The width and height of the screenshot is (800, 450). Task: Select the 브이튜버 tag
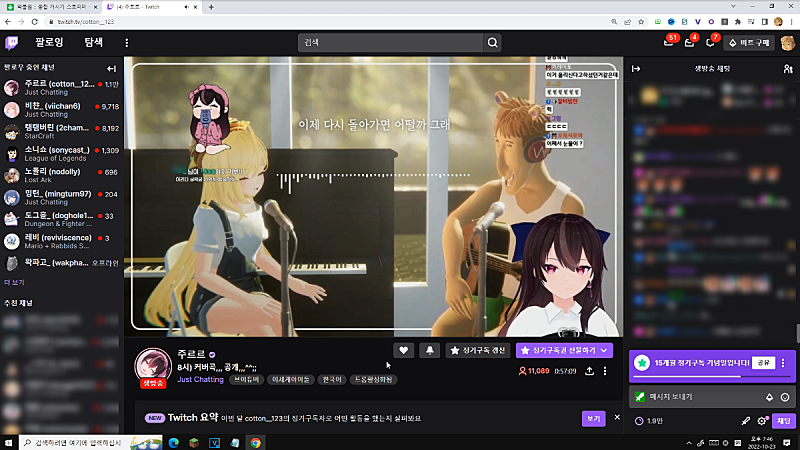point(247,380)
